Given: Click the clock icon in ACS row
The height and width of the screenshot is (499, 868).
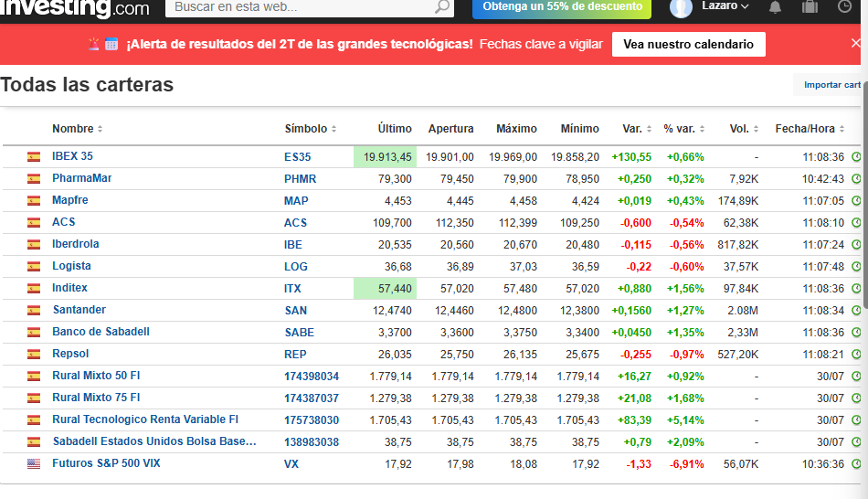Looking at the screenshot, I should [856, 223].
